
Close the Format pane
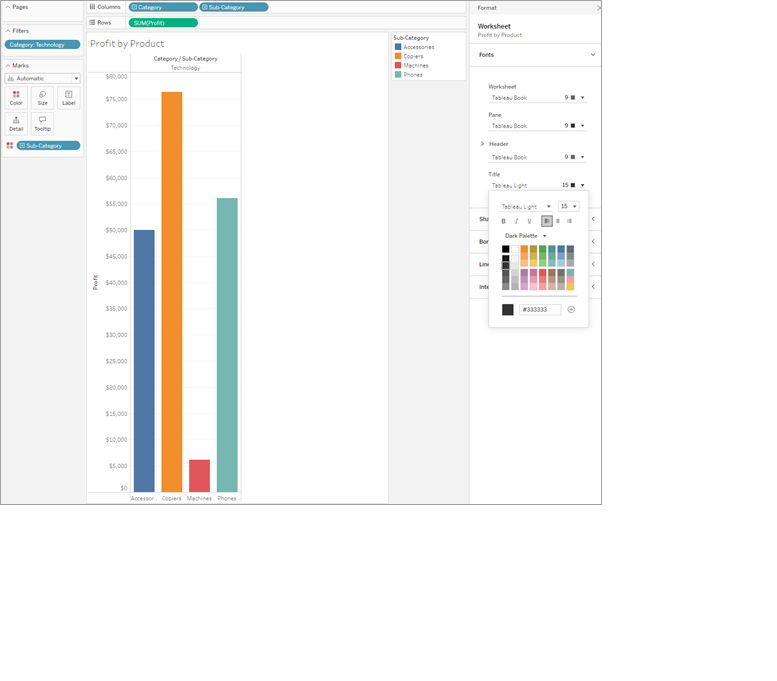598,8
